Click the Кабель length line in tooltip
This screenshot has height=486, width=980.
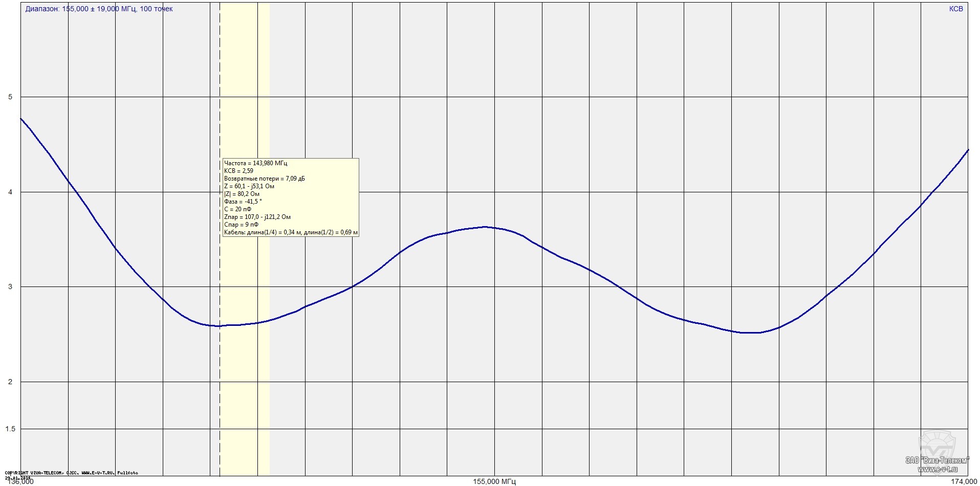point(291,232)
